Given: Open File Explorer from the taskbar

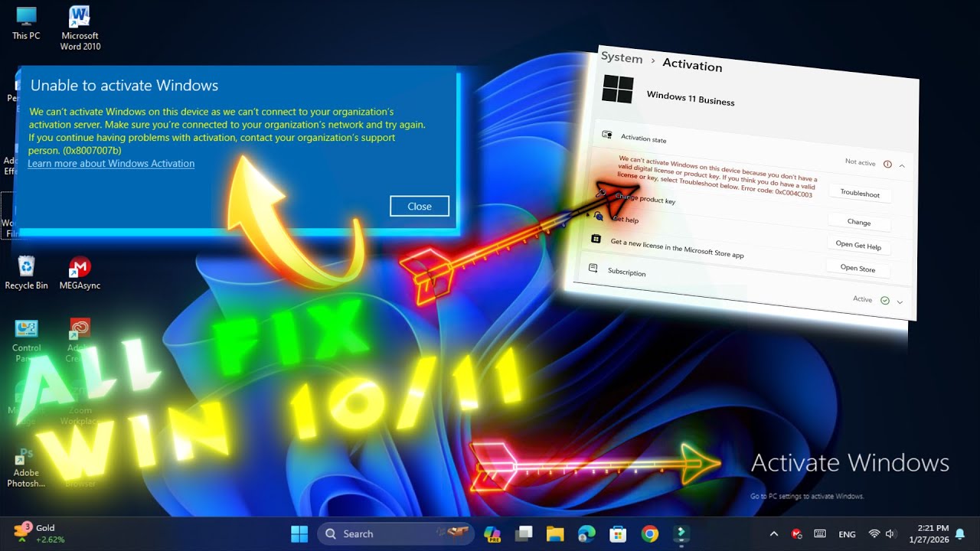Looking at the screenshot, I should tap(555, 533).
